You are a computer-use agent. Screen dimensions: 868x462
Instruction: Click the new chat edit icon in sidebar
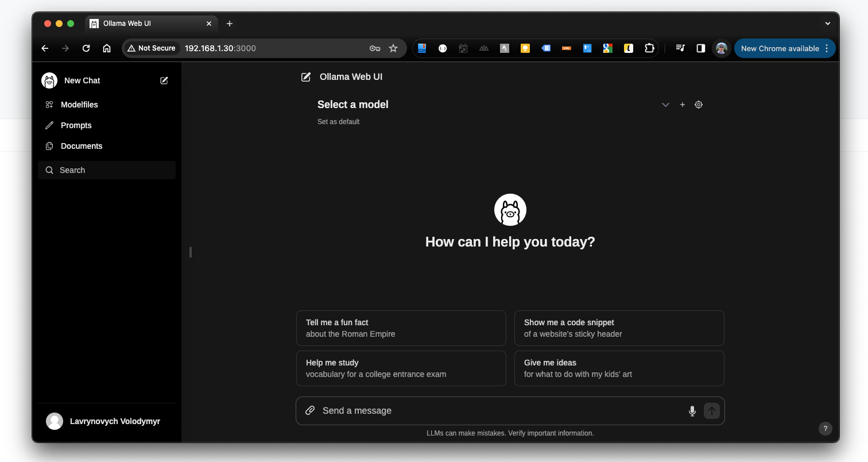click(x=164, y=80)
